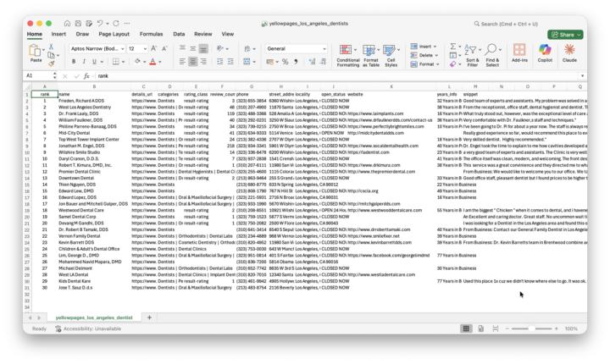Image resolution: width=610 pixels, height=364 pixels.
Task: Open Find & Select
Action: pyautogui.click(x=493, y=55)
